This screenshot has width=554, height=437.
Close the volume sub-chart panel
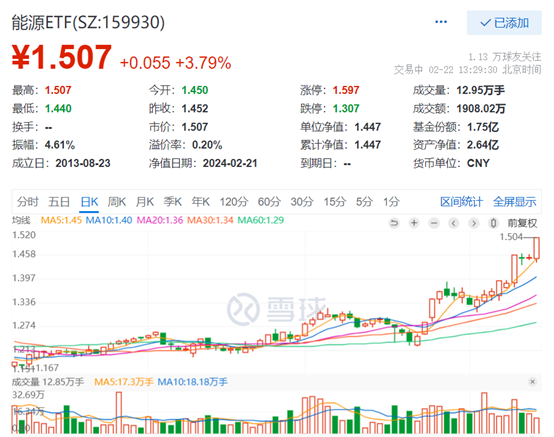[x=532, y=382]
